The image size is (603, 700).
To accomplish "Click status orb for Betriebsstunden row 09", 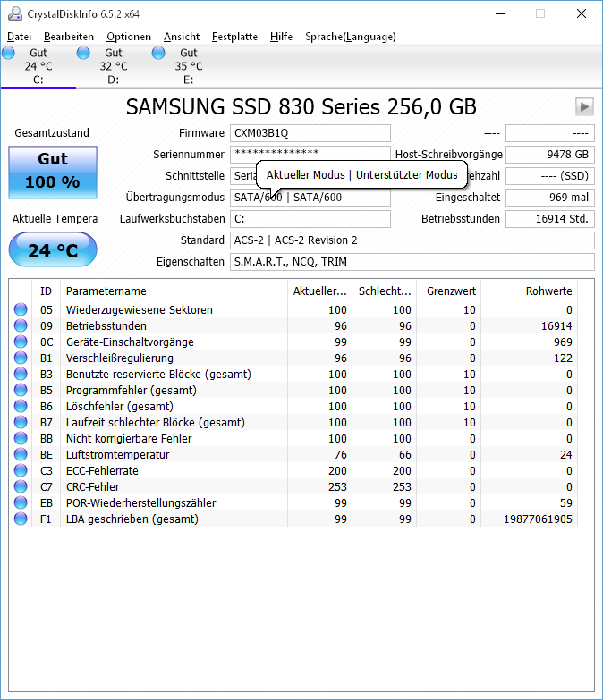I will 21,325.
